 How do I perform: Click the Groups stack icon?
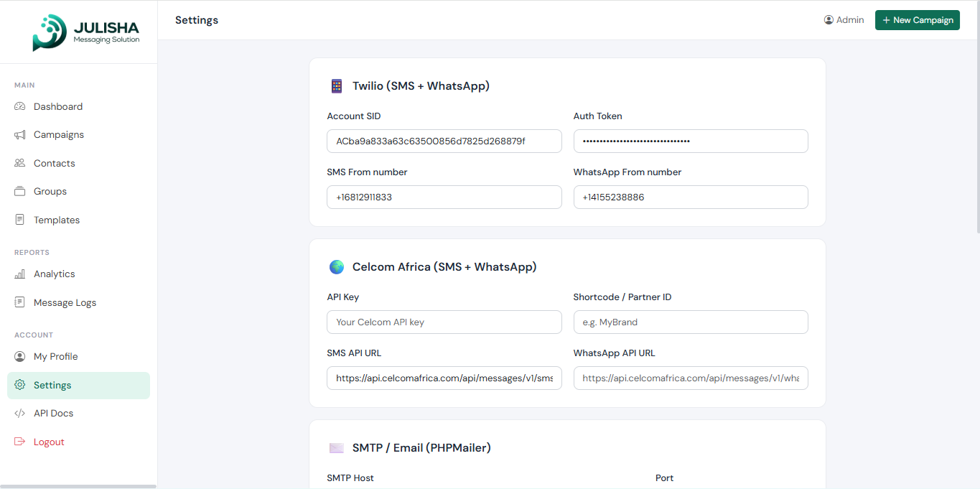coord(20,192)
